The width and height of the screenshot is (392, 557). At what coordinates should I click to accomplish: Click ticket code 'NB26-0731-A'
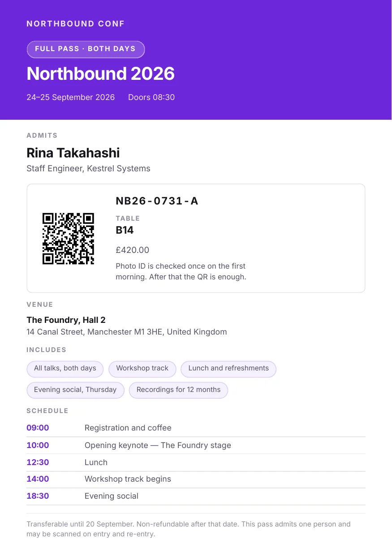(x=157, y=201)
